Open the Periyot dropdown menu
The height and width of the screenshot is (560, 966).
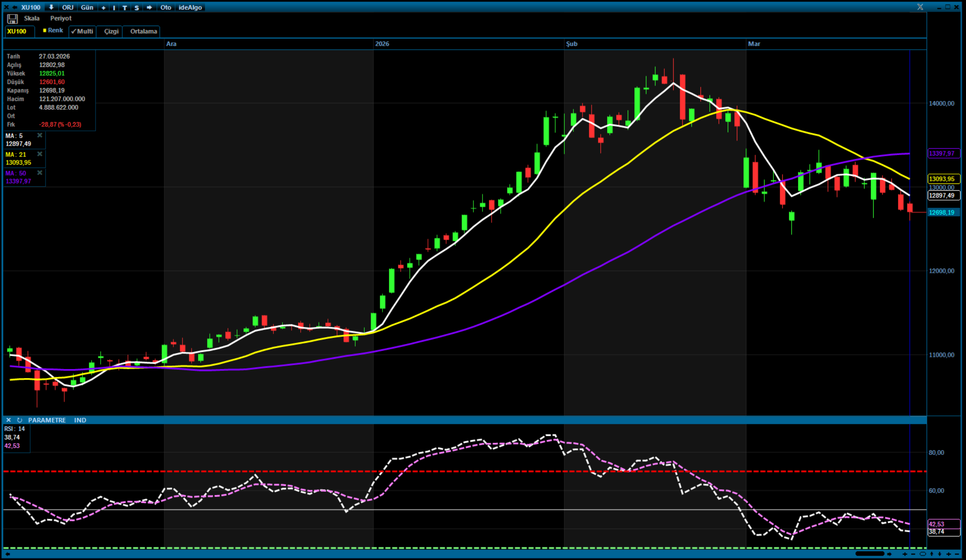pos(61,19)
